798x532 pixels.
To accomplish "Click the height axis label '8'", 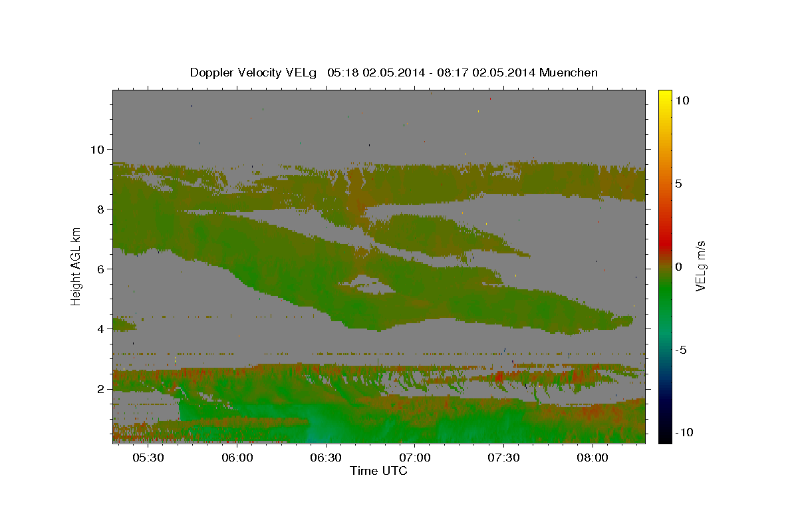I will pos(102,209).
